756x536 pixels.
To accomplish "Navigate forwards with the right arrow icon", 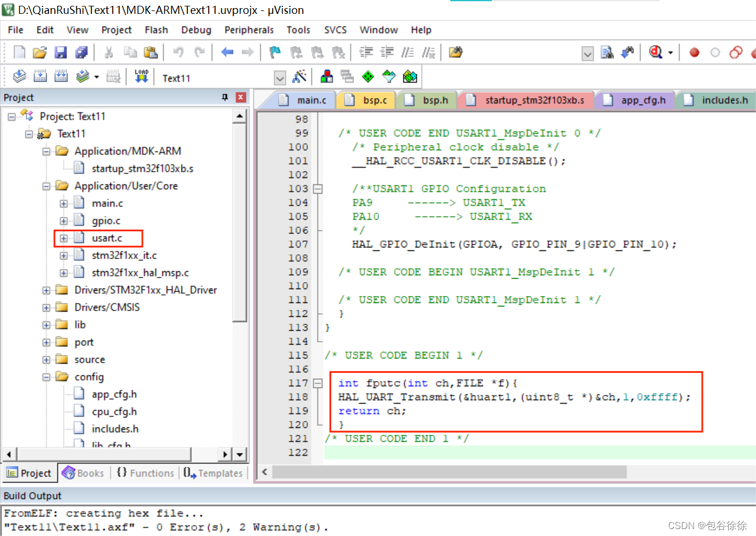I will coord(248,53).
